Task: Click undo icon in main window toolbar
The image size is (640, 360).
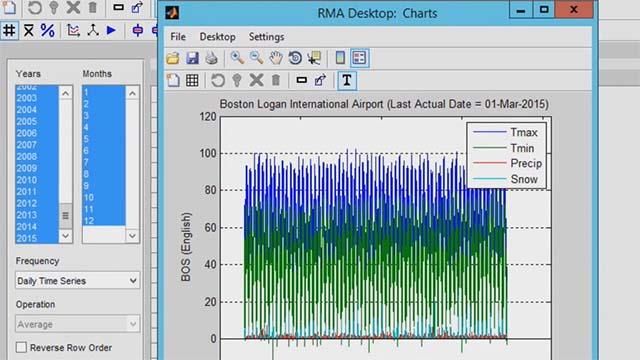Action: coord(35,7)
